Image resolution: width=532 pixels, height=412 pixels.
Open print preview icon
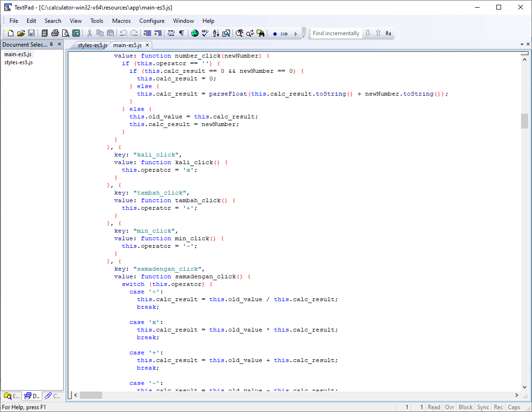pos(66,33)
